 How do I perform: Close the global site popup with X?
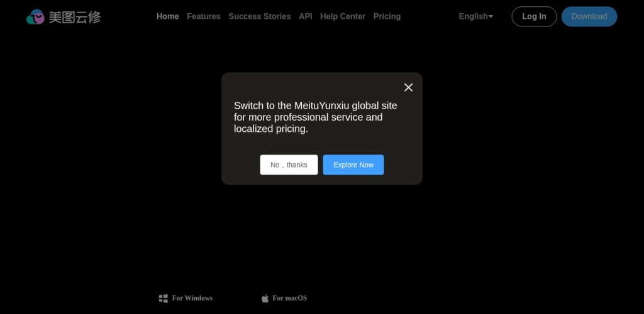click(x=408, y=87)
